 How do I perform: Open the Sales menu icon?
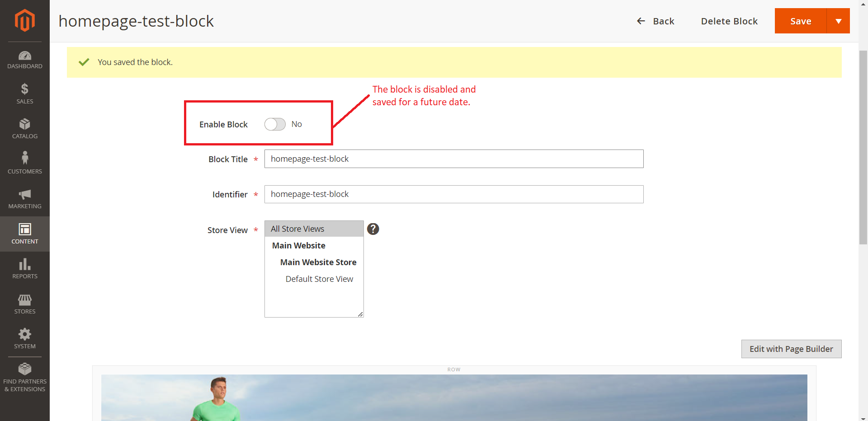pyautogui.click(x=25, y=94)
